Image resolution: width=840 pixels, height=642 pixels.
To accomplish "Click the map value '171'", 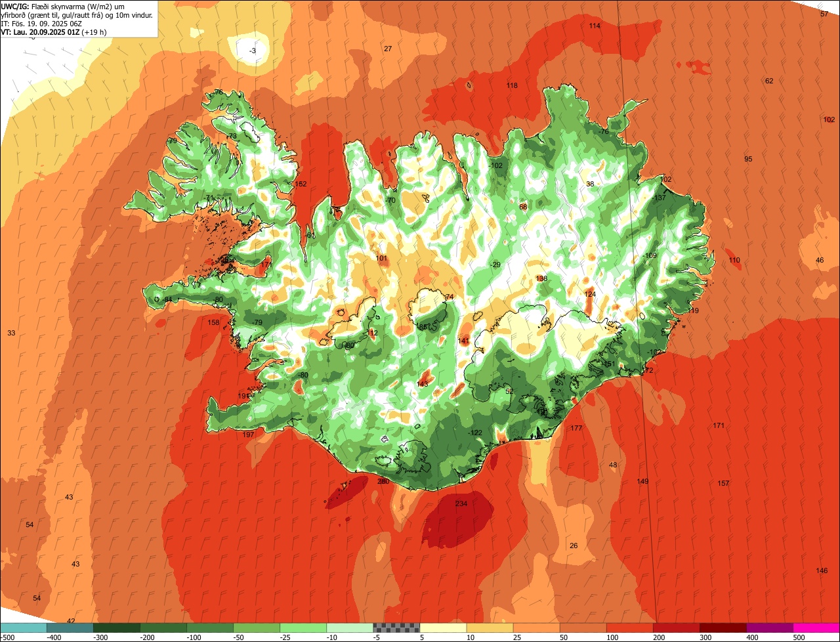I will pos(719,425).
